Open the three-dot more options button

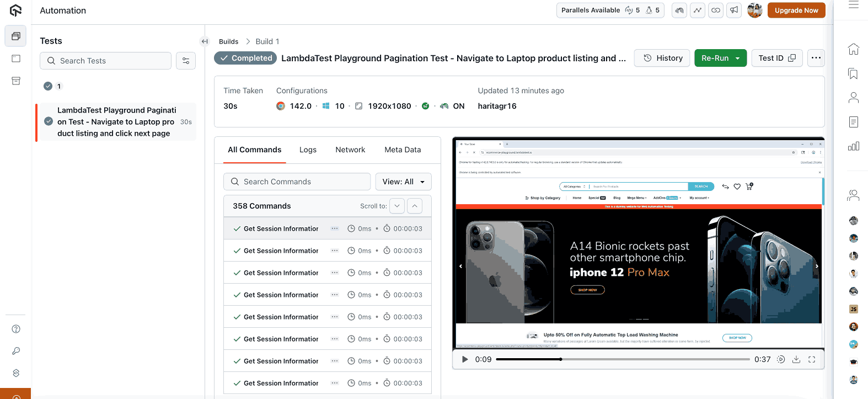pos(816,58)
